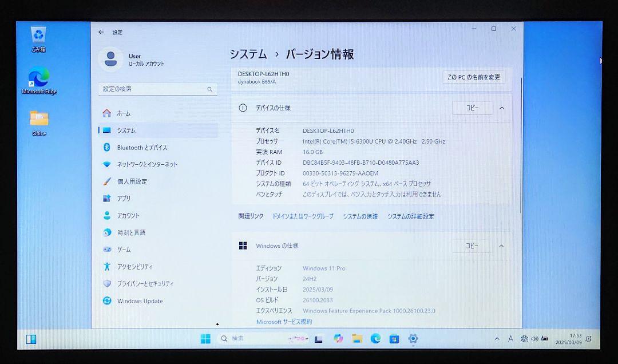Click the IME input mode A indicator
This screenshot has height=364, width=618.
[x=510, y=339]
